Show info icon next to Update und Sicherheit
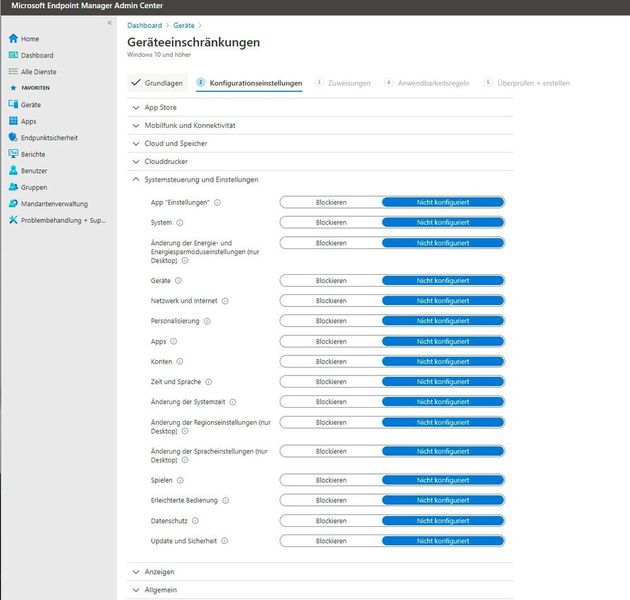 coord(225,541)
